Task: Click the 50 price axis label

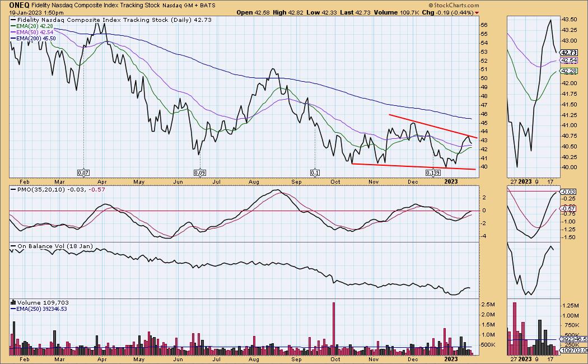Action: (x=484, y=78)
